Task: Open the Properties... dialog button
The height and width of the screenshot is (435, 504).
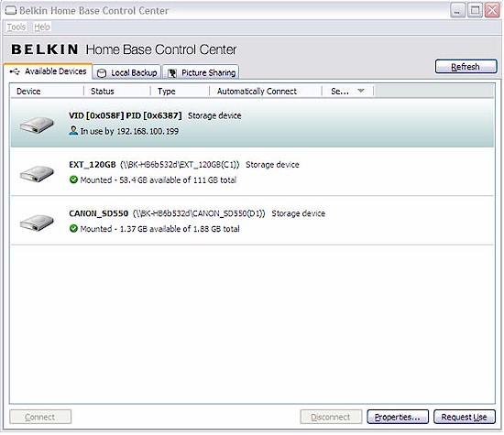Action: (x=398, y=417)
